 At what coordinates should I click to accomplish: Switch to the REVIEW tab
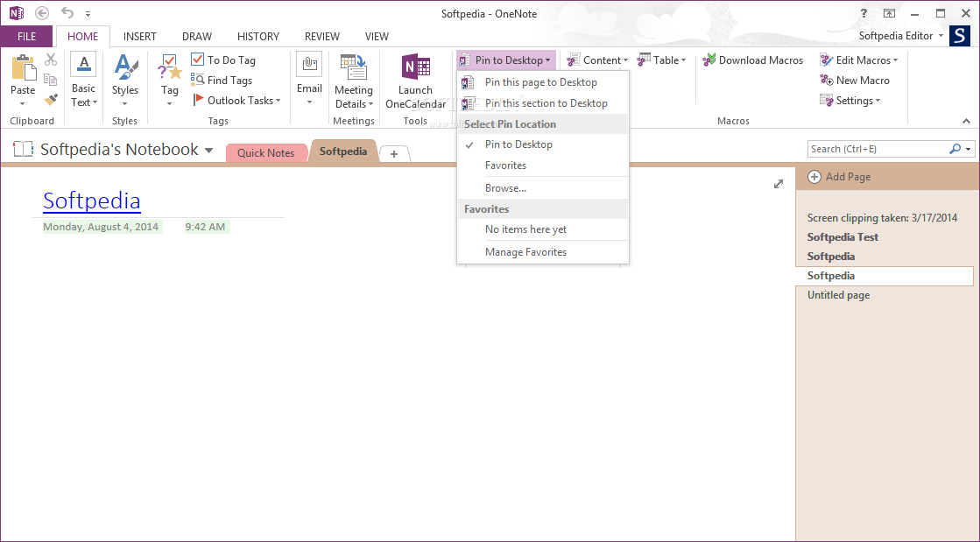[x=322, y=36]
